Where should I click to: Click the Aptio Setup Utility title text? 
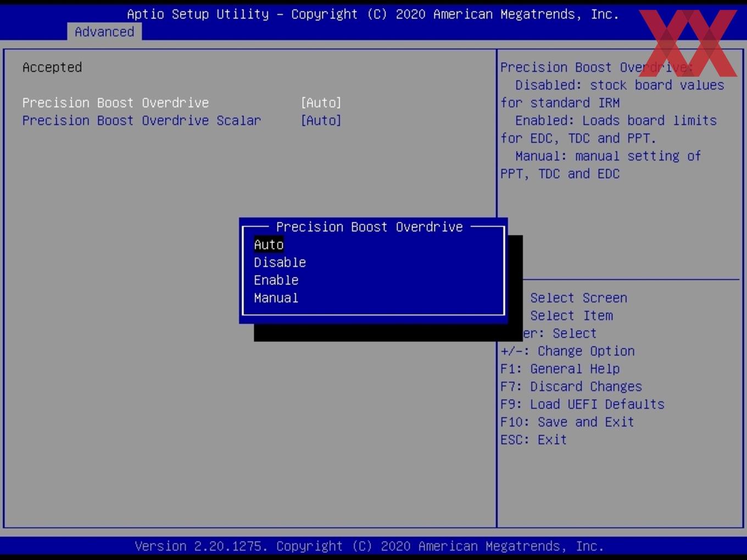[373, 14]
